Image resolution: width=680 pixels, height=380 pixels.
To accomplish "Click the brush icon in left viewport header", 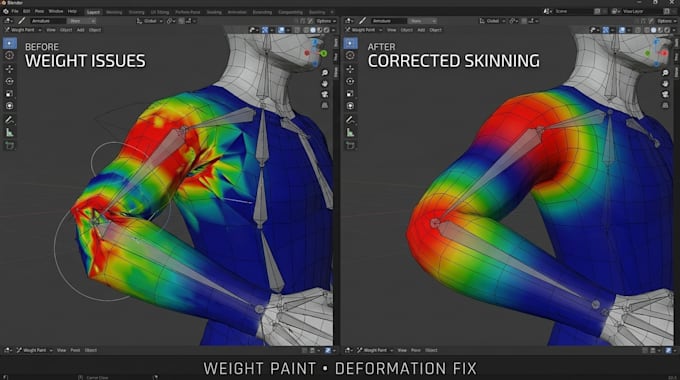I will point(21,21).
